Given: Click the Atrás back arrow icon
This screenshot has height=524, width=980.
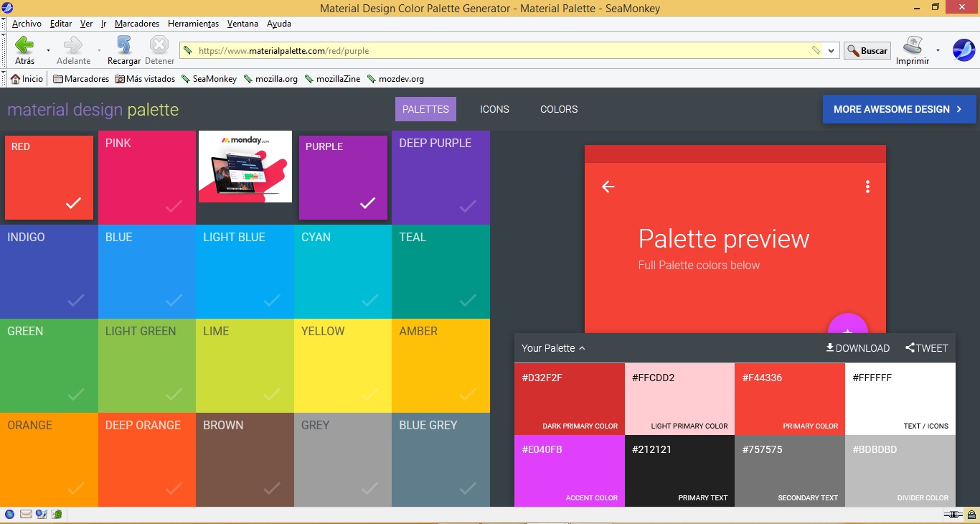Looking at the screenshot, I should [x=24, y=46].
